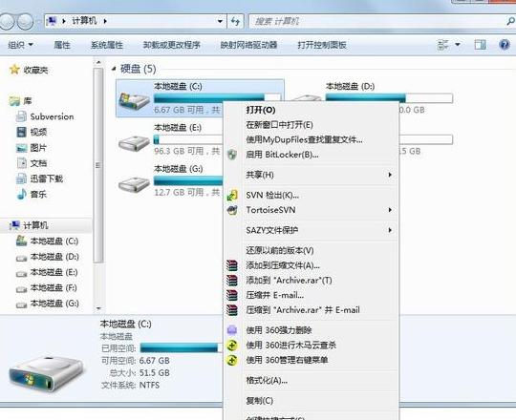
Task: Click the 360 trojan cloud scan icon
Action: pos(232,346)
